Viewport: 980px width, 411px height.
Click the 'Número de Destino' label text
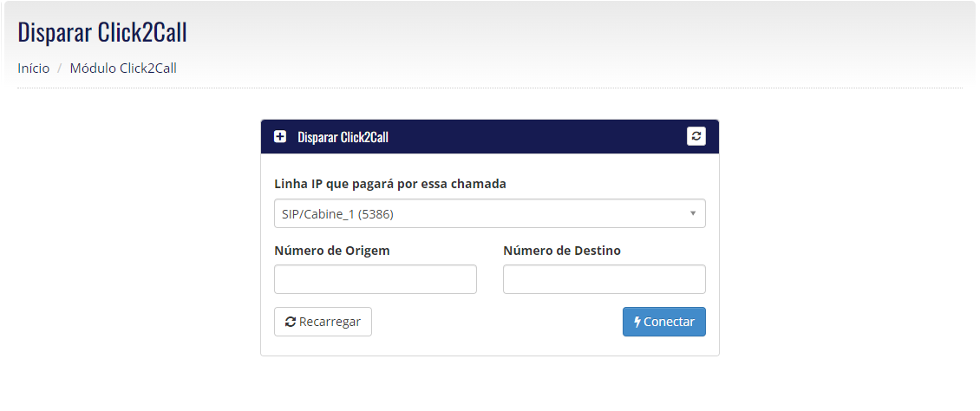[562, 251]
